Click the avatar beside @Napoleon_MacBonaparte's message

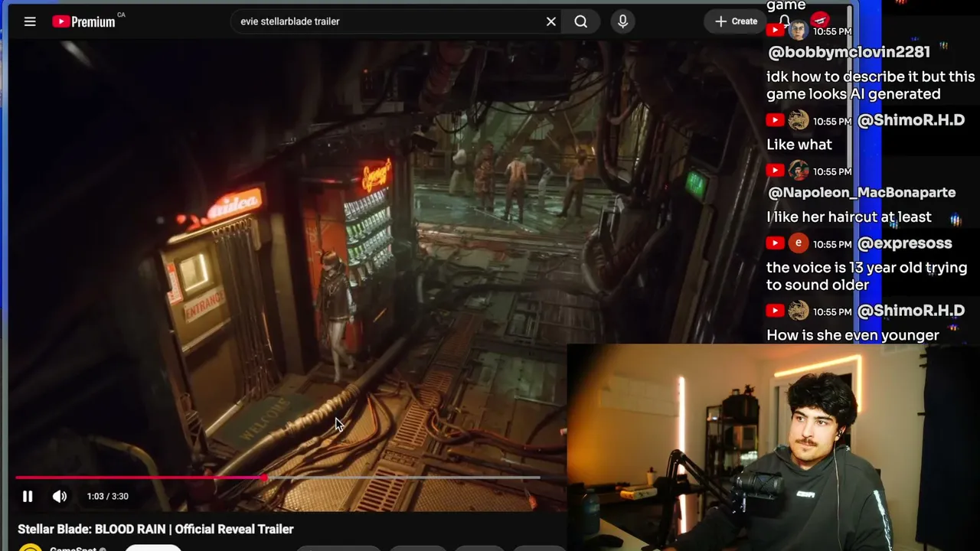coord(798,171)
